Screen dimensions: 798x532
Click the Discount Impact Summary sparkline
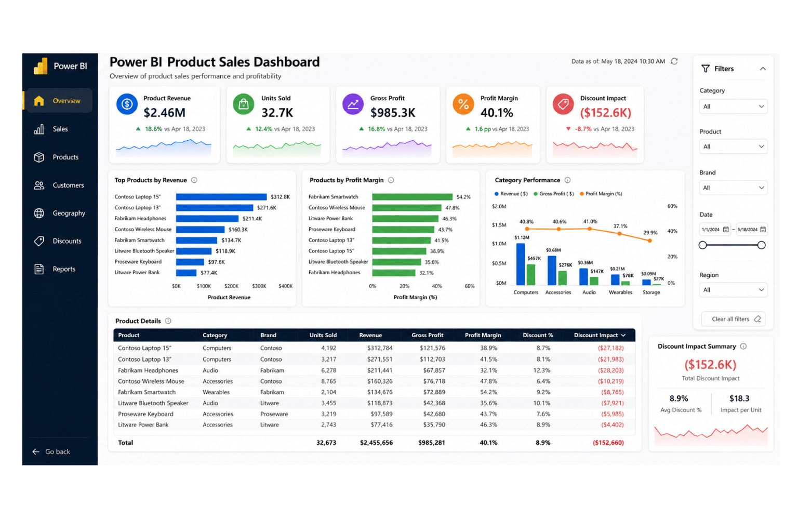coord(711,434)
